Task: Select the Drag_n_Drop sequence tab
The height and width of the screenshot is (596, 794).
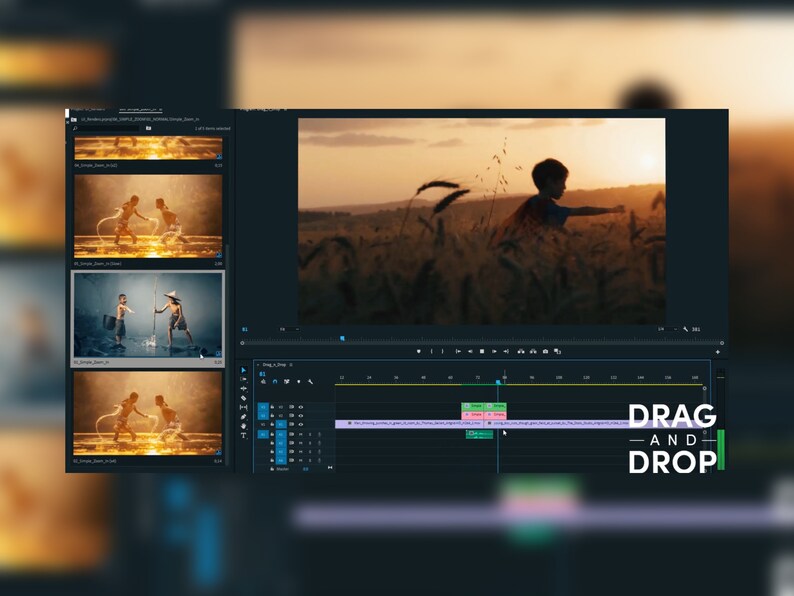Action: pyautogui.click(x=274, y=365)
